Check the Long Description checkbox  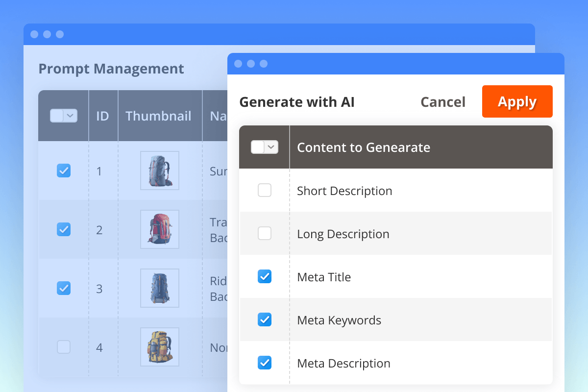[x=265, y=233]
